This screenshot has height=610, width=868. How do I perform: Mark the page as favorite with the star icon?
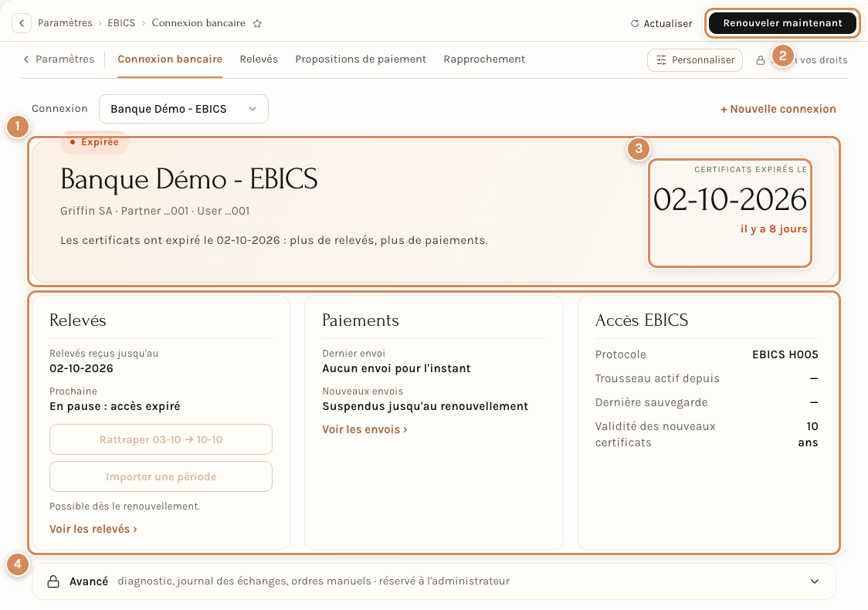pos(257,23)
